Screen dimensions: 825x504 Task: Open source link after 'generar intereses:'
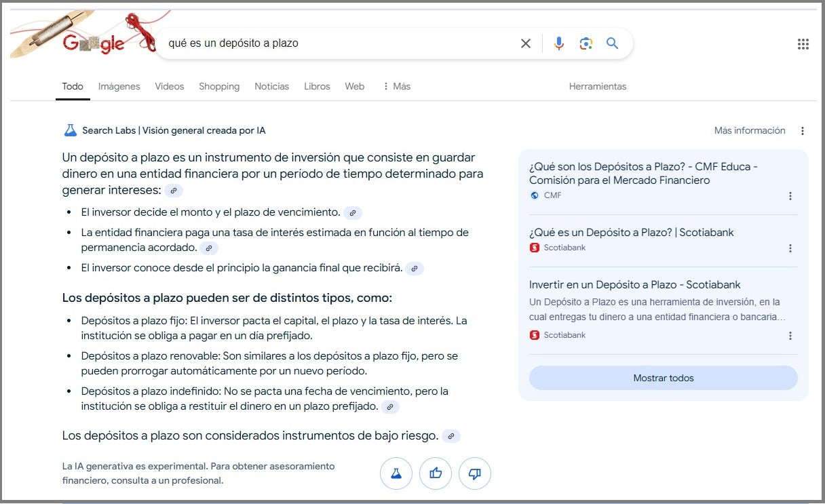tap(174, 191)
